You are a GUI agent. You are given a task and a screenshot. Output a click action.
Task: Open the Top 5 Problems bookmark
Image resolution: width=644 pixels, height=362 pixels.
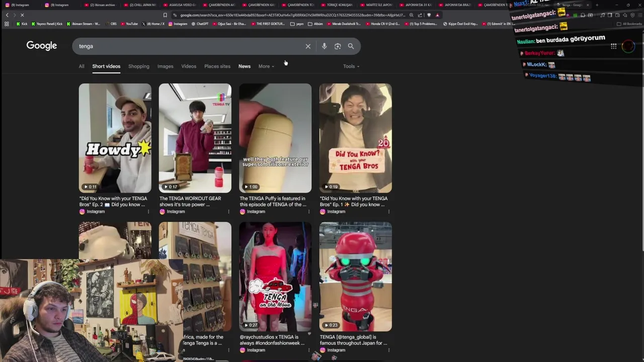(x=421, y=24)
